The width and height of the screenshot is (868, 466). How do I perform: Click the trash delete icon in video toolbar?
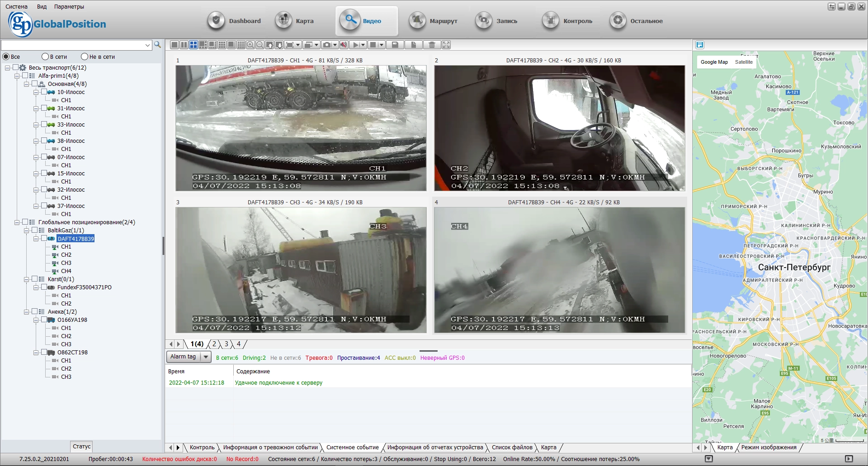[432, 45]
